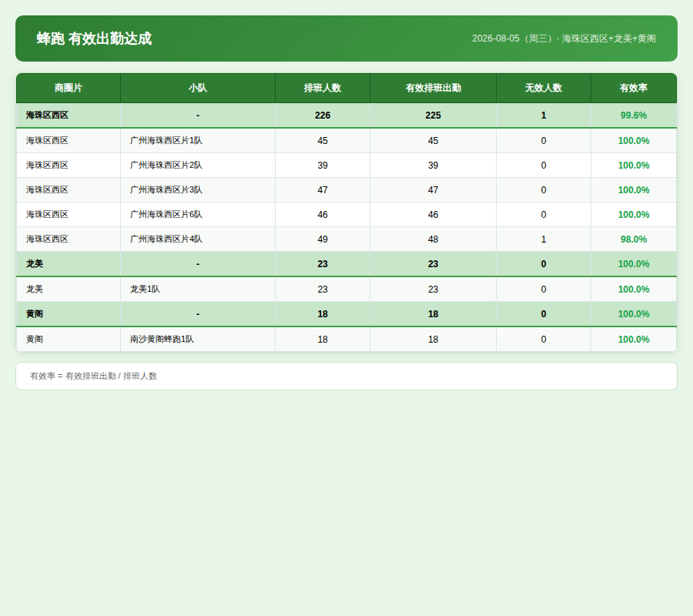Image resolution: width=693 pixels, height=616 pixels.
Task: Click the 48 valid attendance for 4队
Action: pos(433,239)
